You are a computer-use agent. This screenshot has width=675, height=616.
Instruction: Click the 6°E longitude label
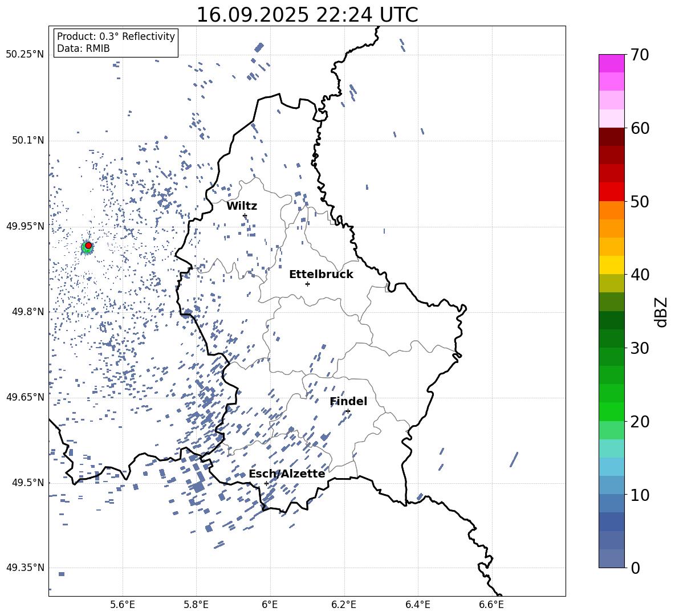point(270,605)
